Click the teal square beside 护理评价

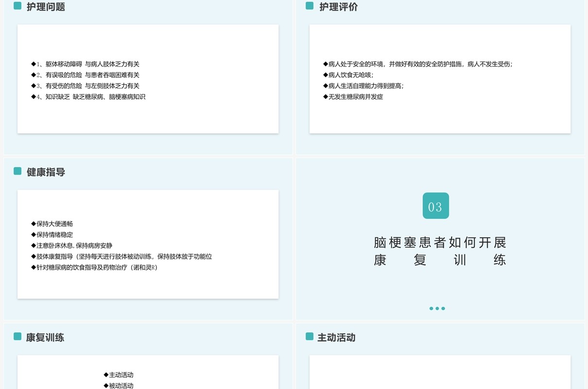coord(310,6)
